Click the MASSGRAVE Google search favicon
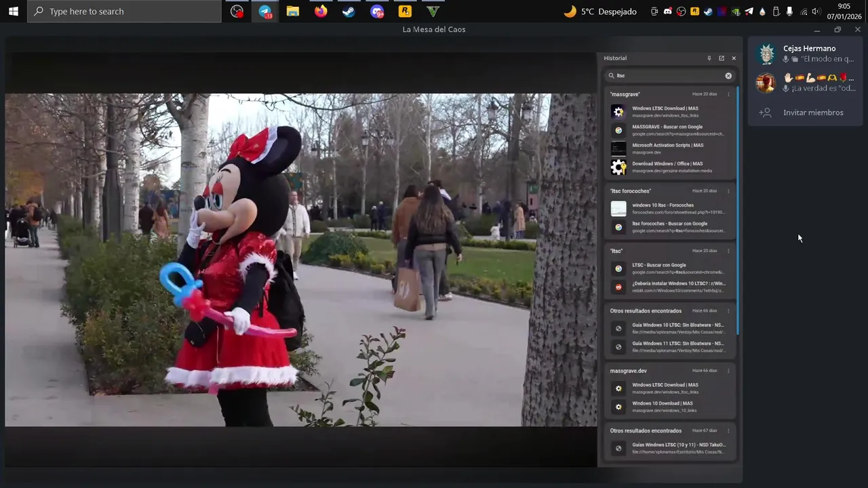This screenshot has height=488, width=868. point(618,131)
